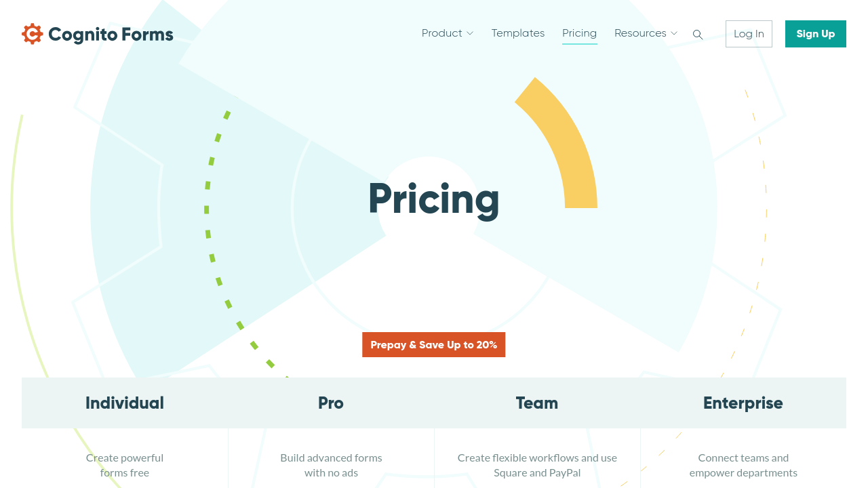Expand the Product menu chevron
The image size is (868, 488).
click(470, 33)
